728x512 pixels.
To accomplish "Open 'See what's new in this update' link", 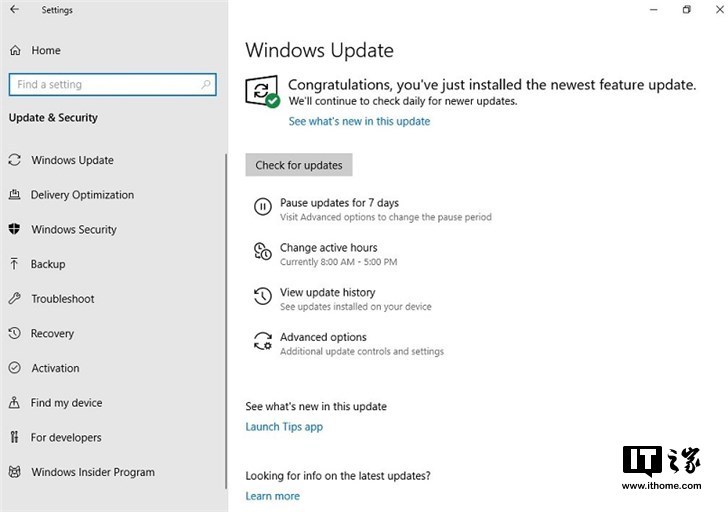I will [359, 121].
